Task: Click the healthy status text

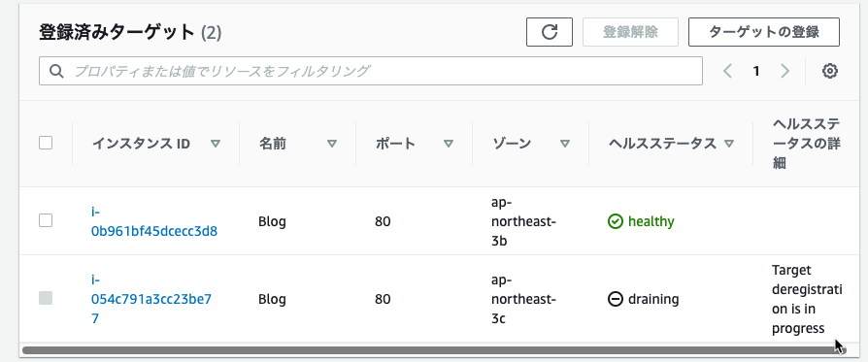Action: 651,221
